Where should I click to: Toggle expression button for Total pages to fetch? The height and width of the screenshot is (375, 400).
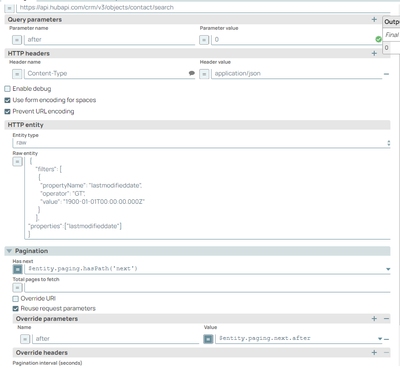tap(18, 287)
